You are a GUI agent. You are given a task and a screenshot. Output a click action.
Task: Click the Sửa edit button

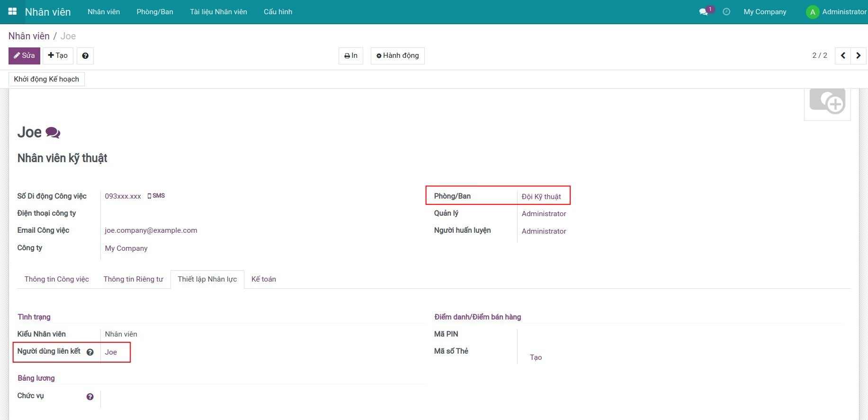pos(24,55)
